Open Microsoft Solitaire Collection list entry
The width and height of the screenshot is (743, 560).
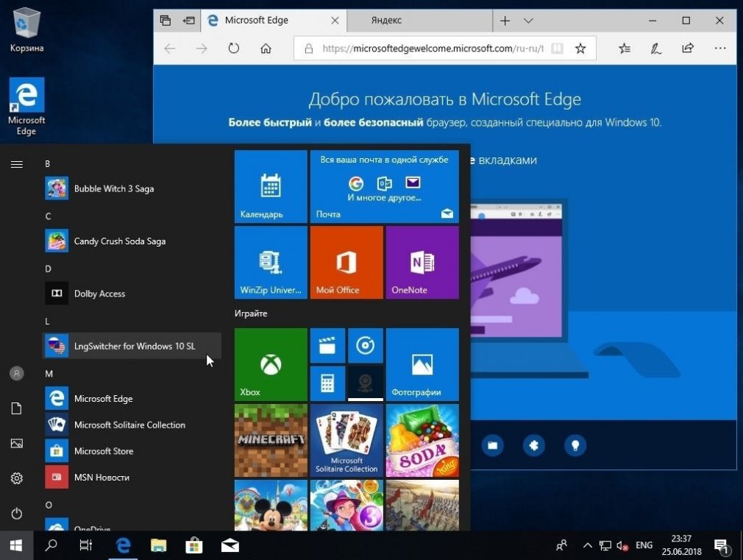[x=132, y=425]
